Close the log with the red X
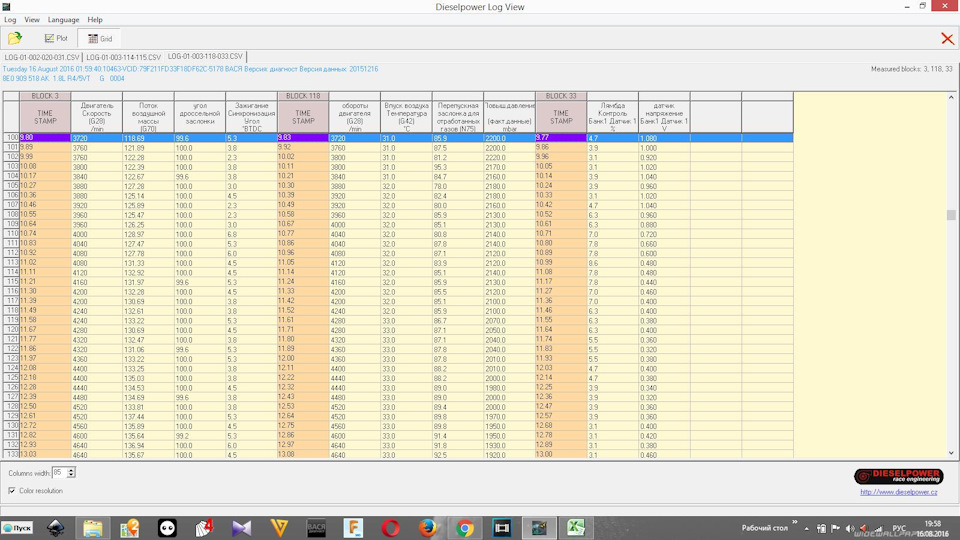Screen dimensions: 960x540 (946, 39)
